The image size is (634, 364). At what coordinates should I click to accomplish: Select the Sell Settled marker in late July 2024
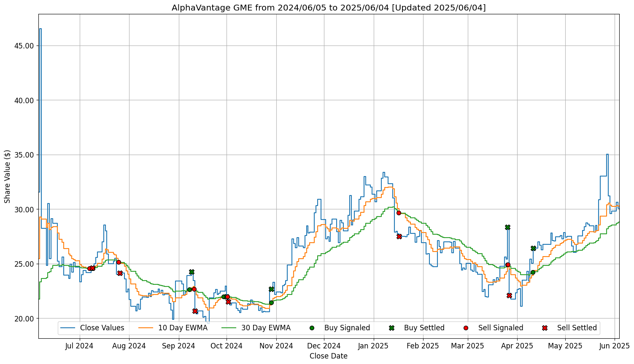click(x=120, y=273)
